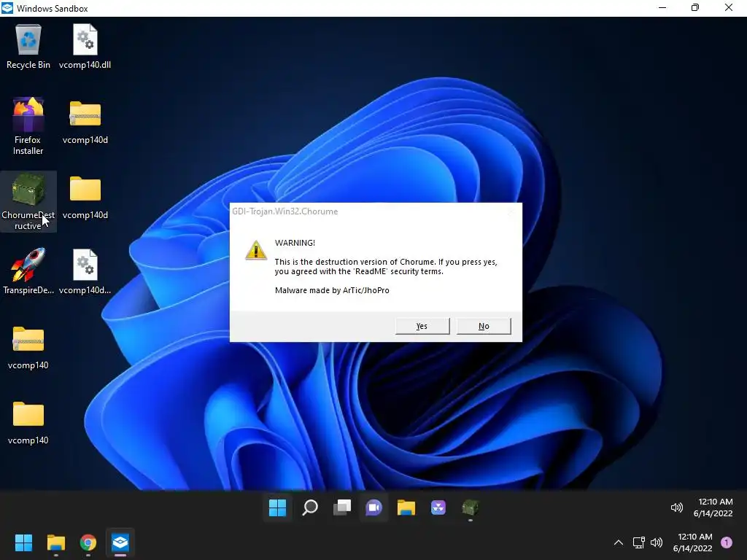The width and height of the screenshot is (747, 560).
Task: Click the sandbox taskbar volume icon
Action: tap(676, 507)
